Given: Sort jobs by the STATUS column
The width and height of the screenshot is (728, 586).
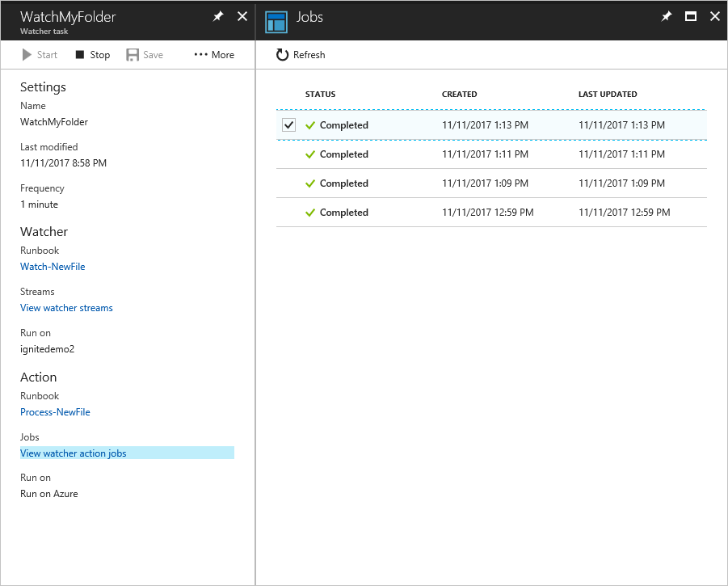Looking at the screenshot, I should click(320, 94).
